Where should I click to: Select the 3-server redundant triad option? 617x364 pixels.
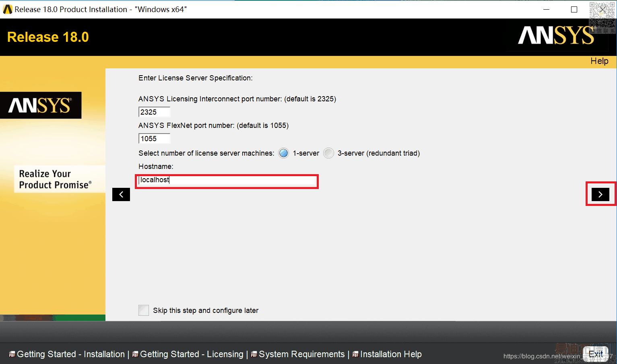point(329,153)
